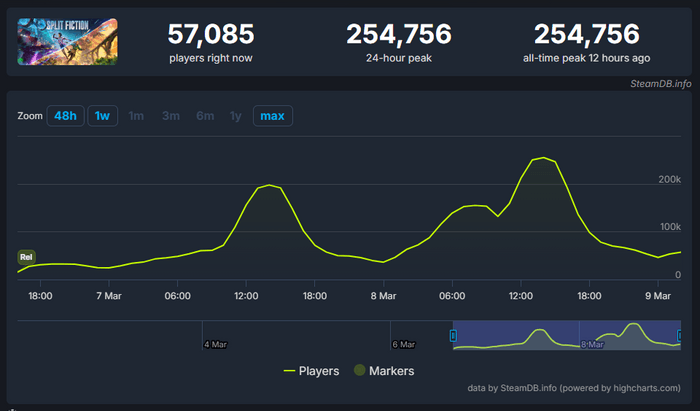This screenshot has width=700, height=411.
Task: Toggle the Markers series in legend
Action: pyautogui.click(x=384, y=371)
